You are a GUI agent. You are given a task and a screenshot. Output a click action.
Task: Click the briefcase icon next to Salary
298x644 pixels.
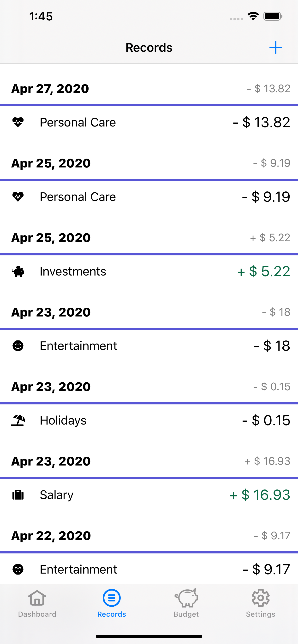(x=18, y=495)
